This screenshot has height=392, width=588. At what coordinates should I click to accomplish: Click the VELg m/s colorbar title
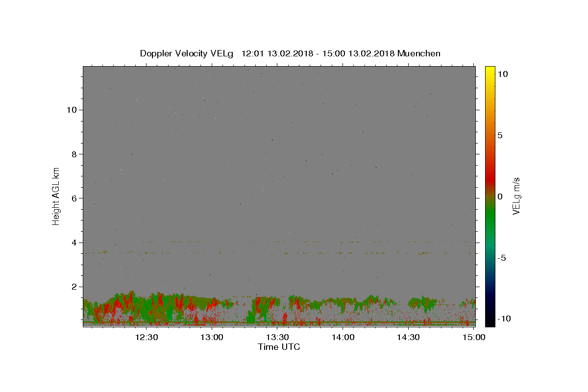(x=516, y=196)
